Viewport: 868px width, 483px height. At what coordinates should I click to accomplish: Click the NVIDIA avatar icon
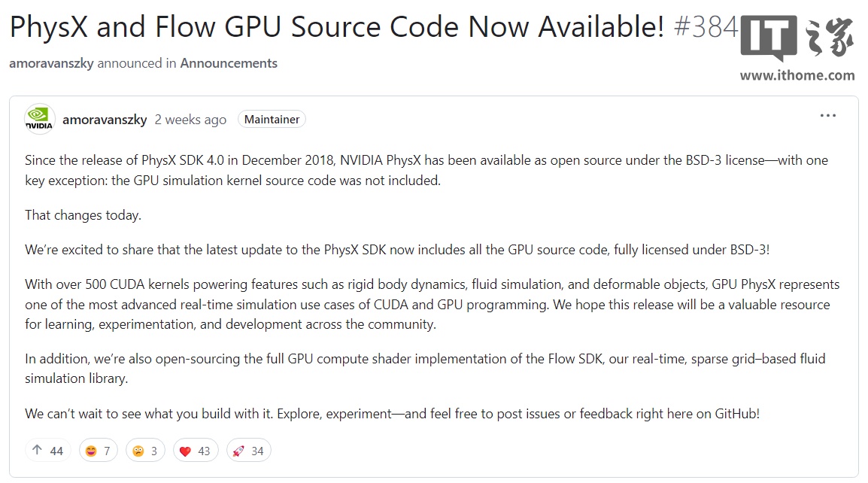(39, 118)
